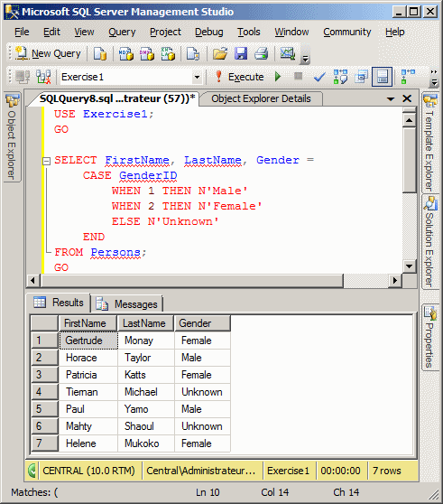This screenshot has width=443, height=504.
Task: Open the Community menu
Action: pyautogui.click(x=347, y=32)
